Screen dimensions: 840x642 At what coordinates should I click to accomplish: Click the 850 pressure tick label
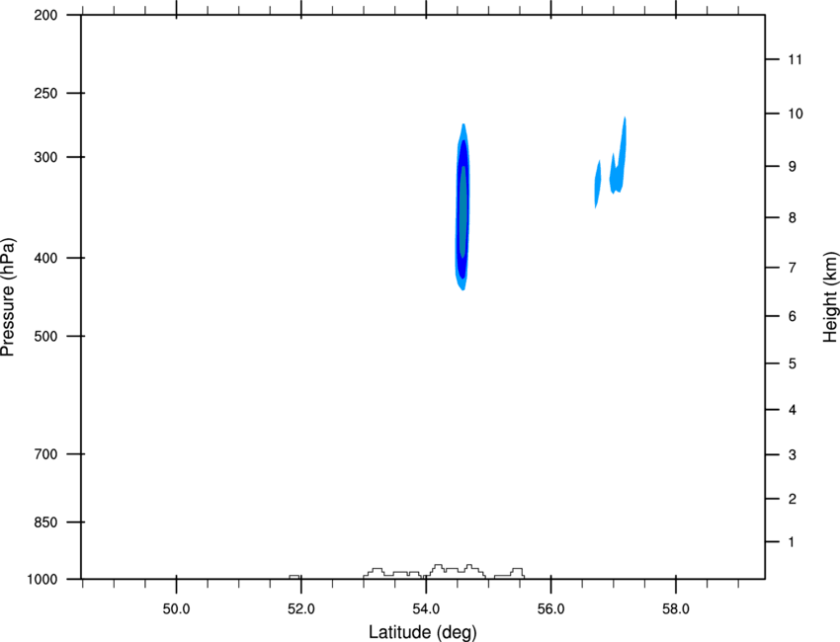[45, 522]
